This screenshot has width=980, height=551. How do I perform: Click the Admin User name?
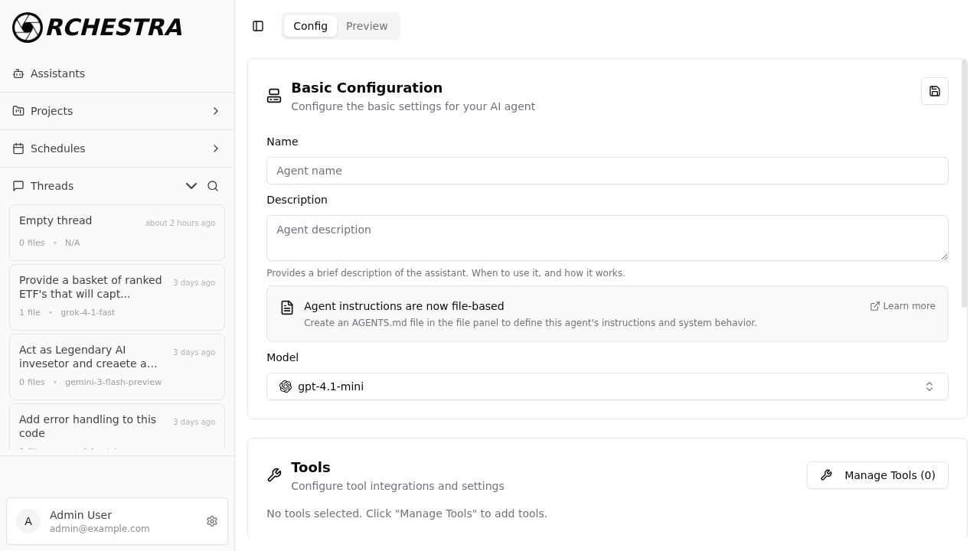[x=80, y=515]
